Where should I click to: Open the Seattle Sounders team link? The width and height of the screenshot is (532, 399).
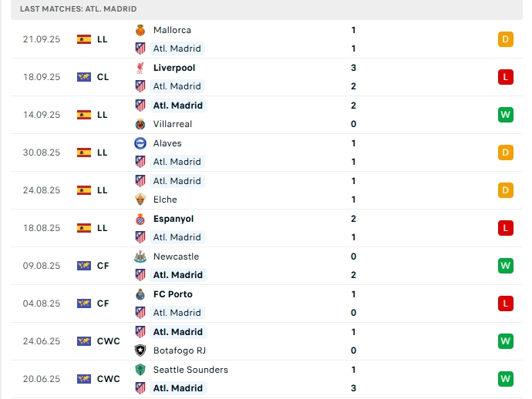coord(190,370)
